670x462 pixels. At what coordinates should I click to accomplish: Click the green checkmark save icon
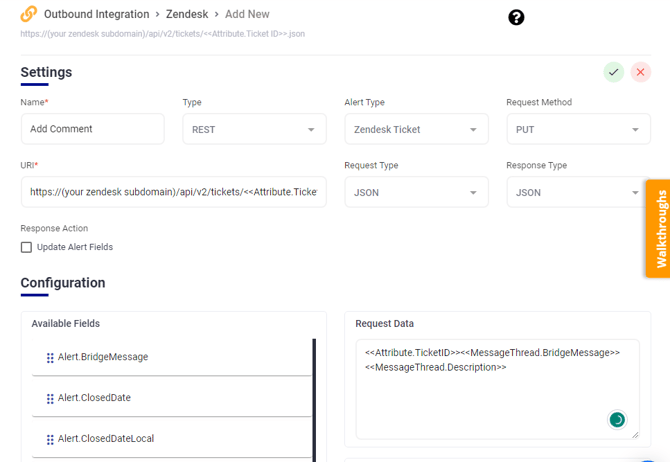613,72
